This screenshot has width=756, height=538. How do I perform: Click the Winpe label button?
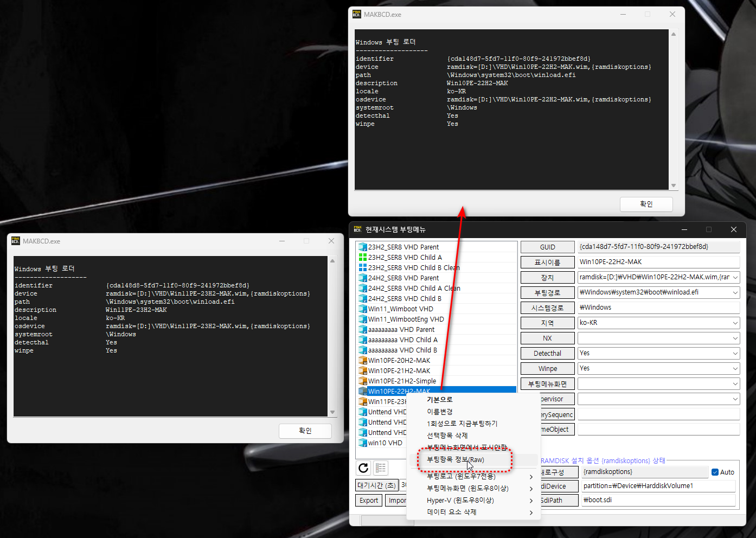coord(547,368)
